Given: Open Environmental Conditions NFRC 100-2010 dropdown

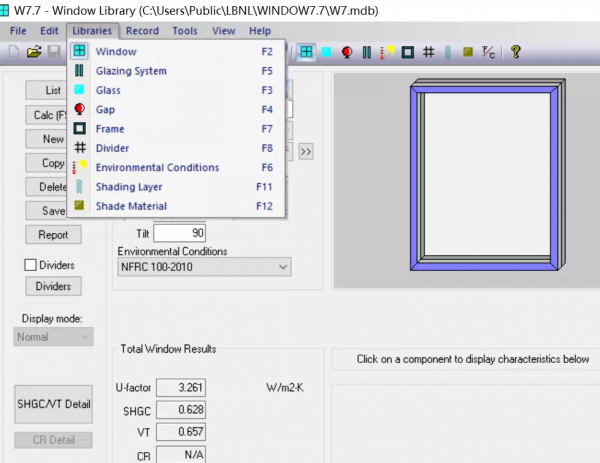Looking at the screenshot, I should (x=204, y=267).
